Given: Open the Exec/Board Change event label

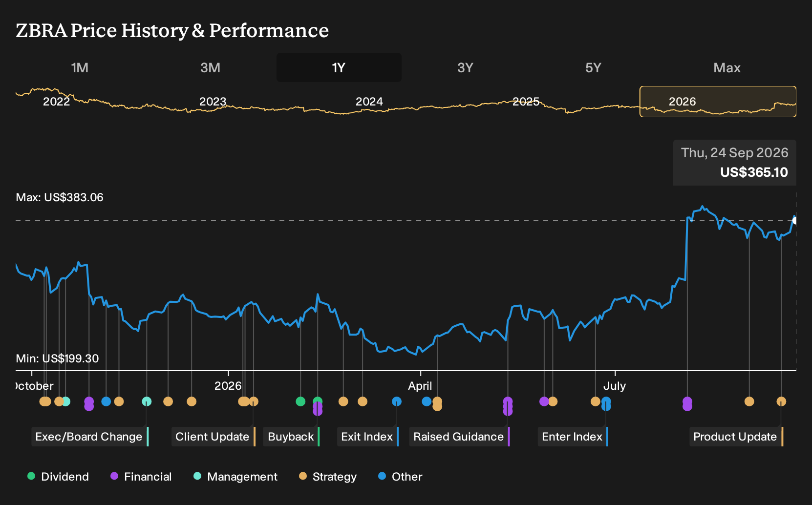Looking at the screenshot, I should pos(90,437).
